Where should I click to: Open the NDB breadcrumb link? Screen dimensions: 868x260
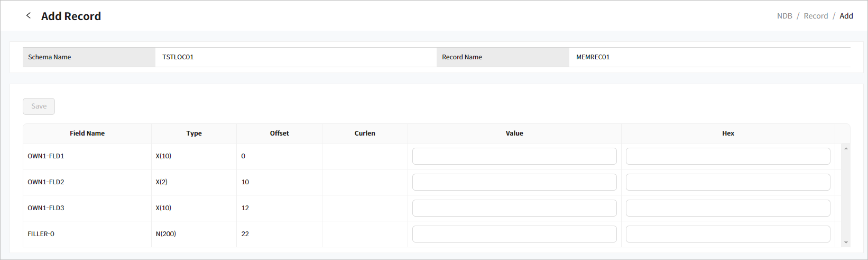pyautogui.click(x=784, y=16)
